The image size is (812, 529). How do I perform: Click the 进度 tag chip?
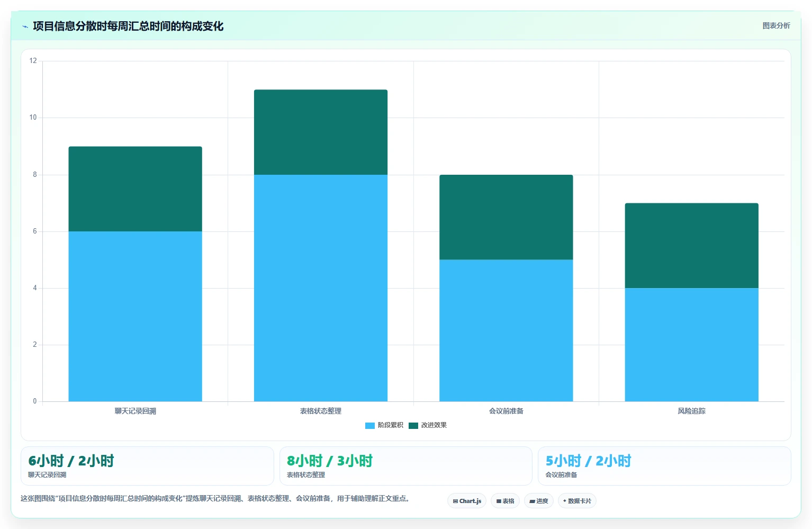pos(539,501)
